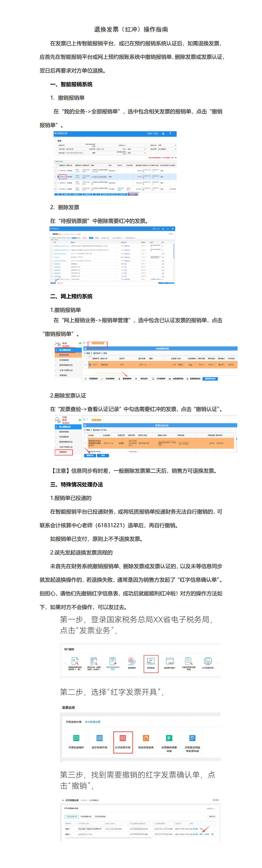Open the 状态 dropdown
The width and height of the screenshot is (262, 868).
[x=136, y=149]
